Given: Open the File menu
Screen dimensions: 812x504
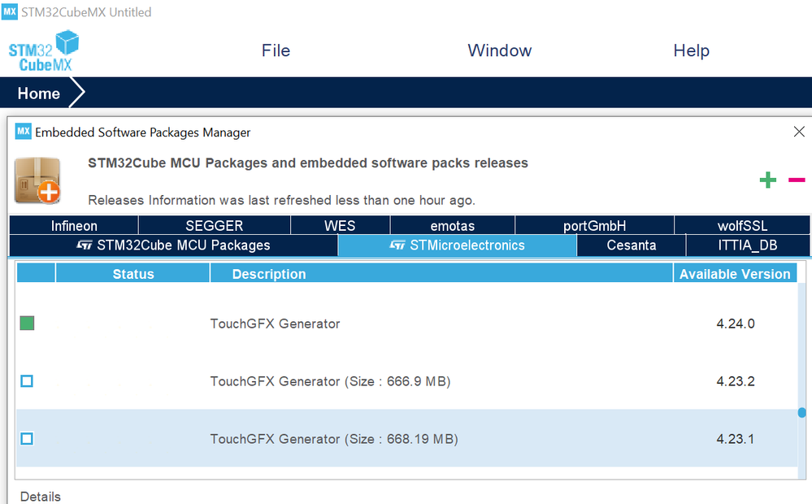Looking at the screenshot, I should tap(276, 50).
